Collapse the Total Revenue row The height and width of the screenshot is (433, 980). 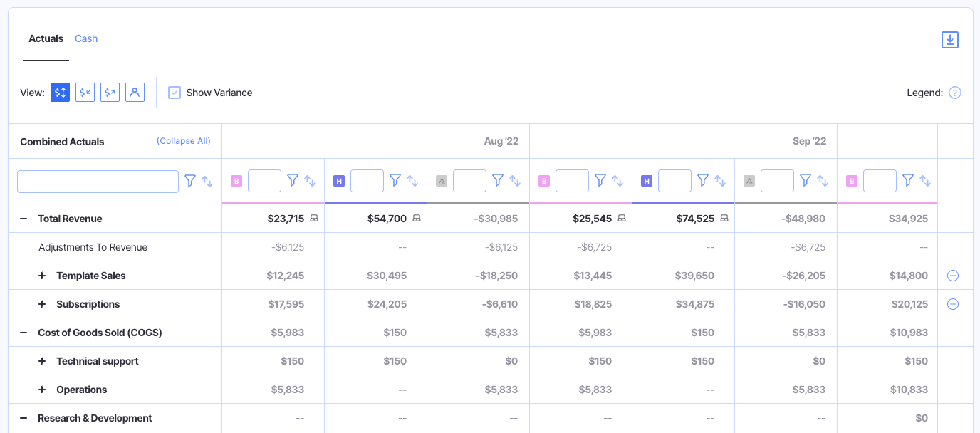tap(24, 219)
